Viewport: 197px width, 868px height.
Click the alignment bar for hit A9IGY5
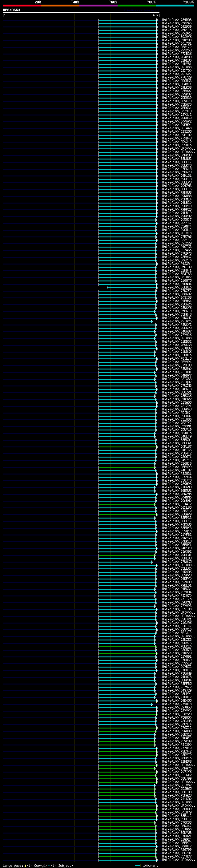[x=126, y=322]
